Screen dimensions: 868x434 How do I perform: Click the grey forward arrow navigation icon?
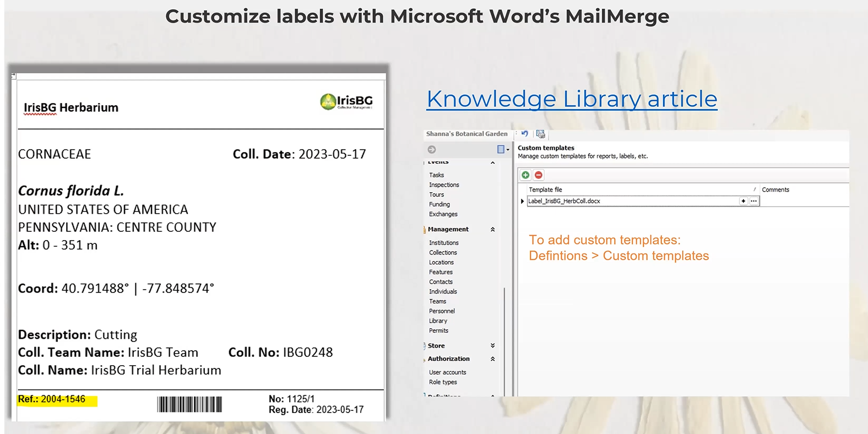tap(432, 149)
